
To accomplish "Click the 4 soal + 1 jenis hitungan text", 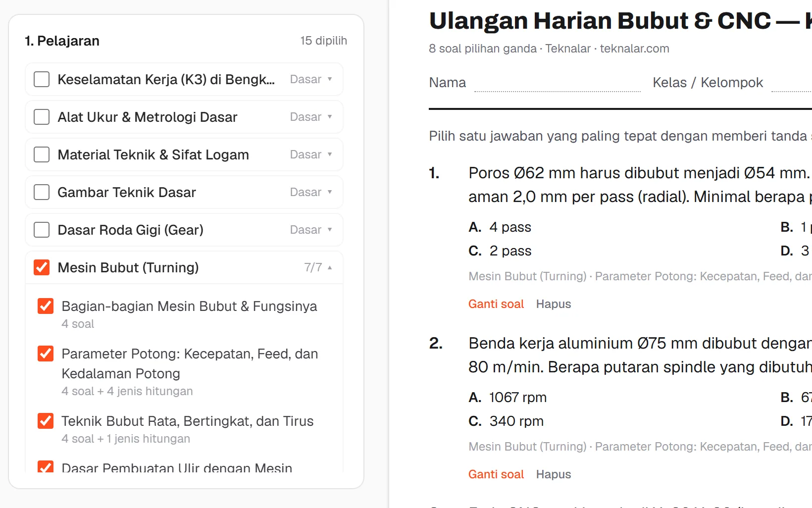I will (x=126, y=439).
